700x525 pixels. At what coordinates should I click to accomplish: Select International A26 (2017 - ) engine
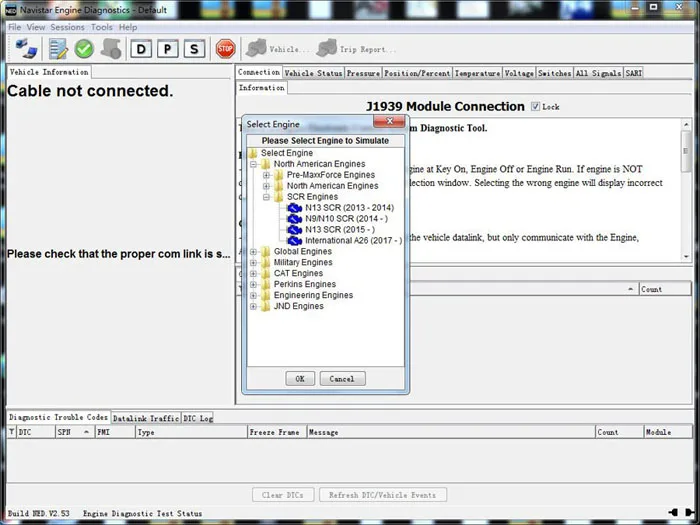(x=353, y=241)
